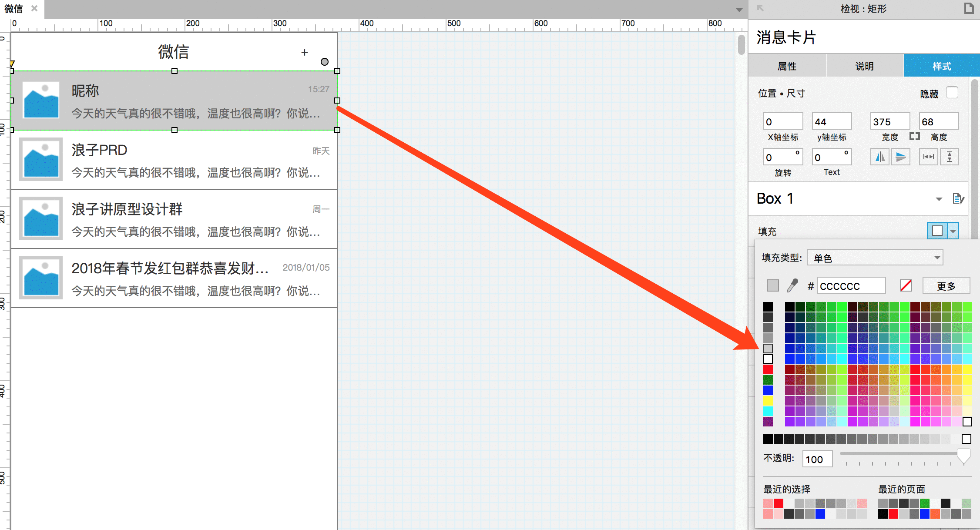The width and height of the screenshot is (980, 530).
Task: Select the 微信 page tab
Action: (x=14, y=9)
